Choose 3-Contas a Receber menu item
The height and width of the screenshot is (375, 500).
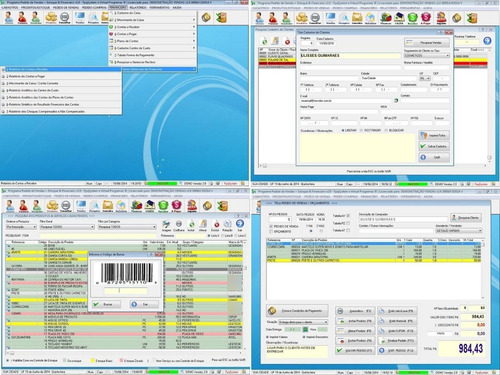(153, 27)
